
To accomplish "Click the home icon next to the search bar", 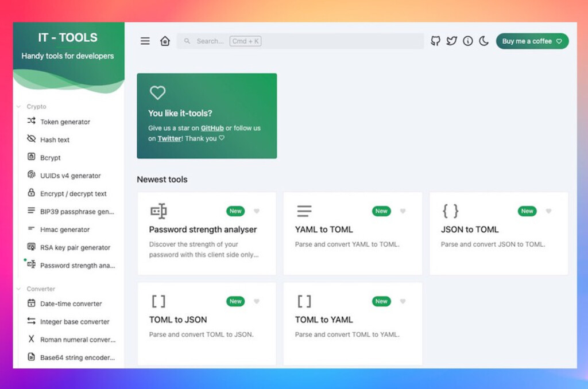I will [x=165, y=41].
